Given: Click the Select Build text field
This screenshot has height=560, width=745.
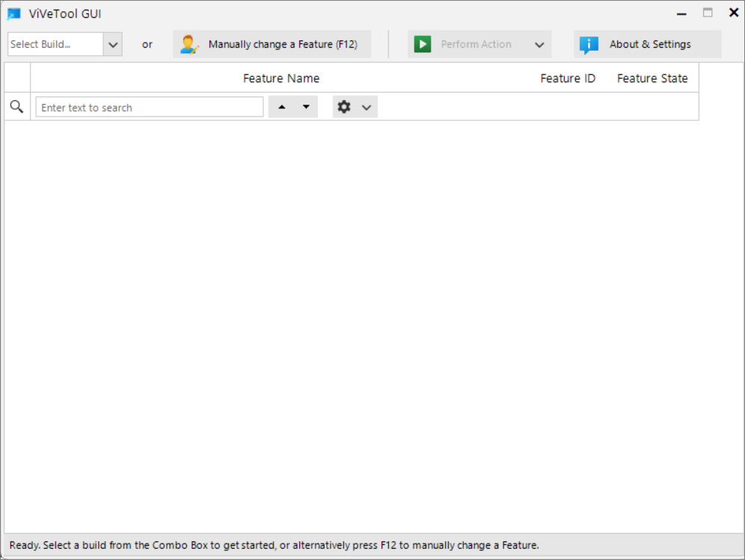Looking at the screenshot, I should [x=55, y=45].
